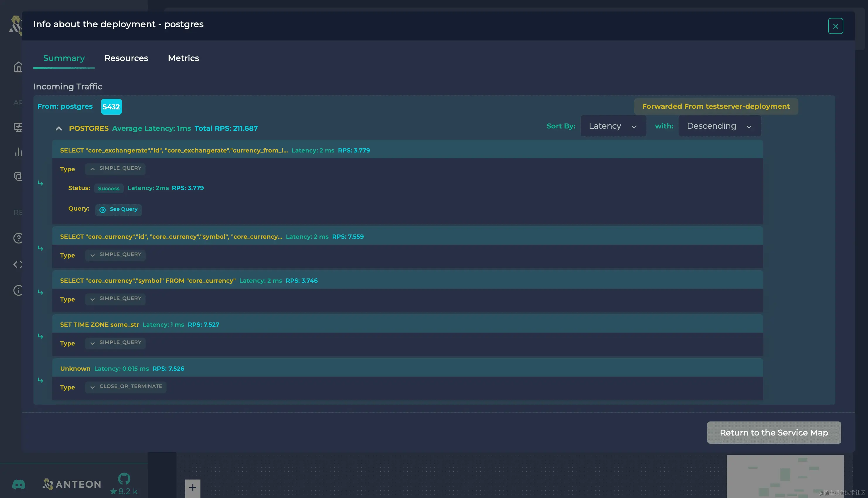Click Return to the Service Map
Image resolution: width=868 pixels, height=498 pixels.
point(774,433)
